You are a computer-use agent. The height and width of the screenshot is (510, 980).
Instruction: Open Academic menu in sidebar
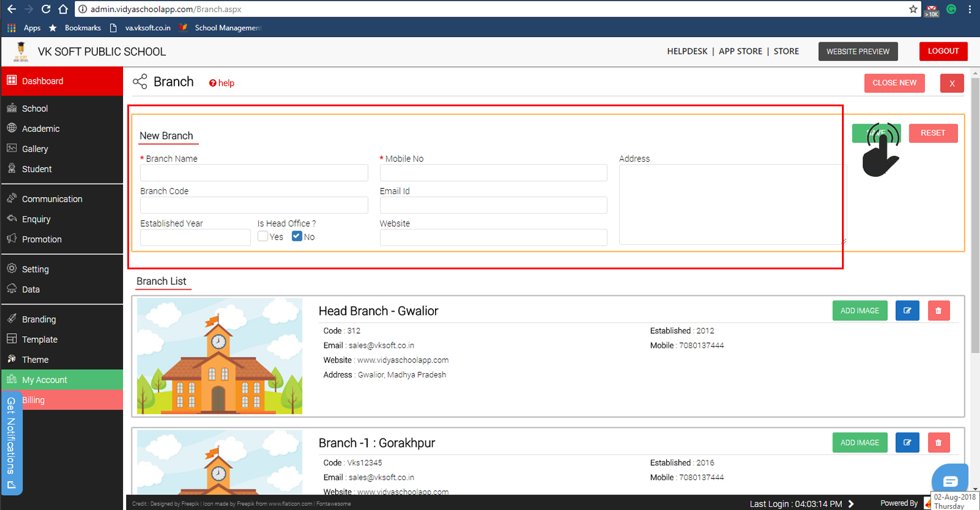click(x=62, y=128)
